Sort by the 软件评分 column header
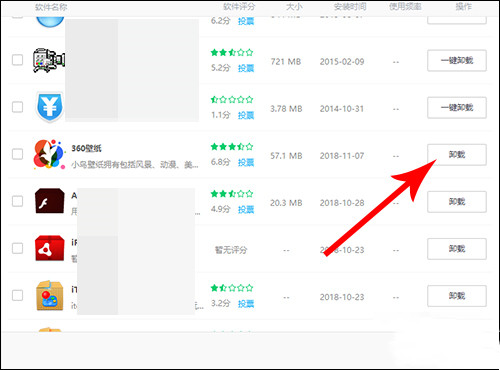 point(239,7)
